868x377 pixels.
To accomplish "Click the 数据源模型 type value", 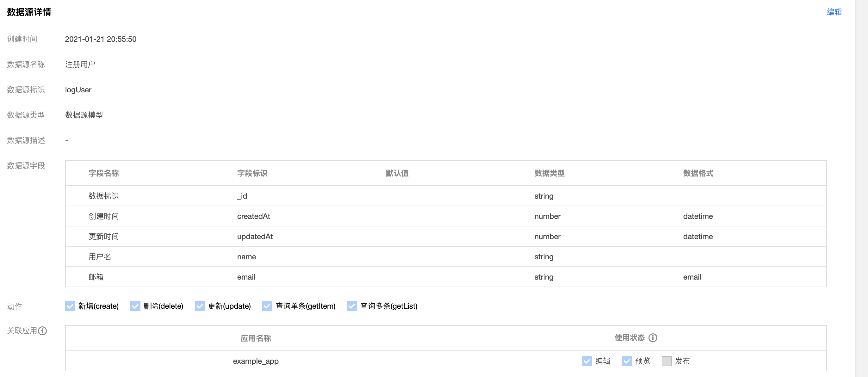I will pos(84,115).
